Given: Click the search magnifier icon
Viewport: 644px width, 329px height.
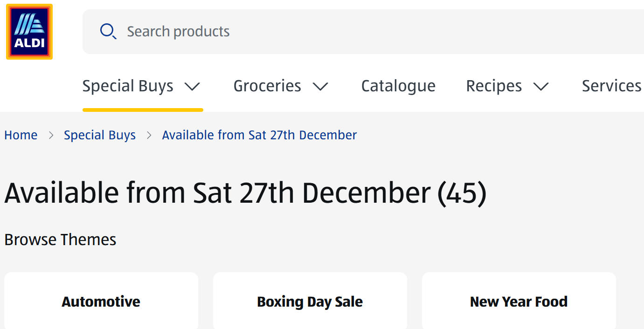Looking at the screenshot, I should 108,32.
